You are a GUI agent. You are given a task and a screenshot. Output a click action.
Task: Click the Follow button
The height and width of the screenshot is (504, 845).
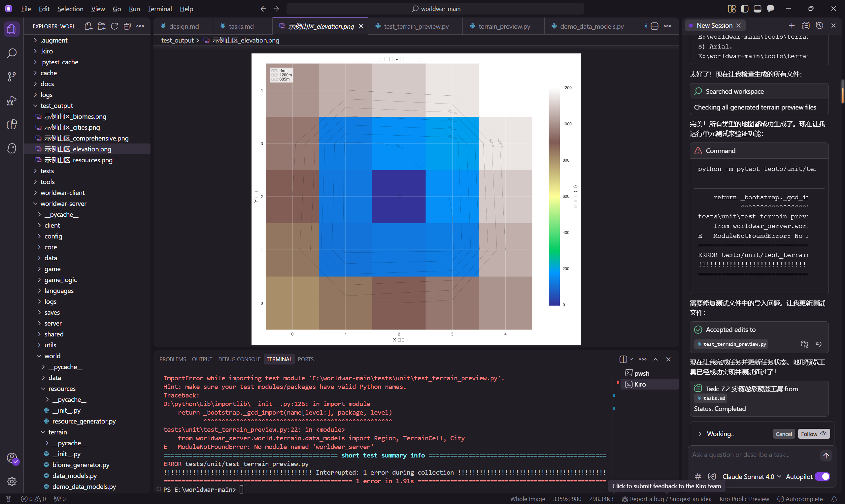[x=814, y=434]
